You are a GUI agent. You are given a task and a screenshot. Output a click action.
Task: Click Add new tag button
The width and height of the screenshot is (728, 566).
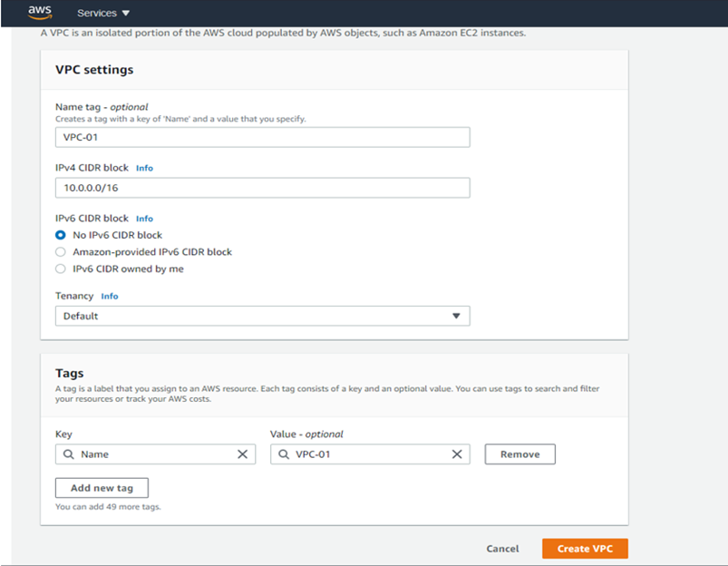[102, 488]
